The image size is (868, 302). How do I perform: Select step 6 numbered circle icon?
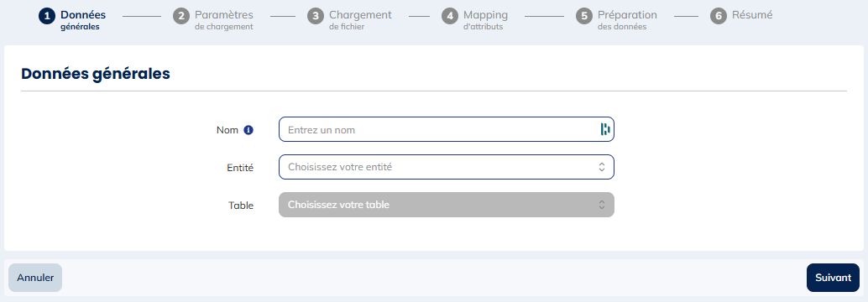[719, 16]
